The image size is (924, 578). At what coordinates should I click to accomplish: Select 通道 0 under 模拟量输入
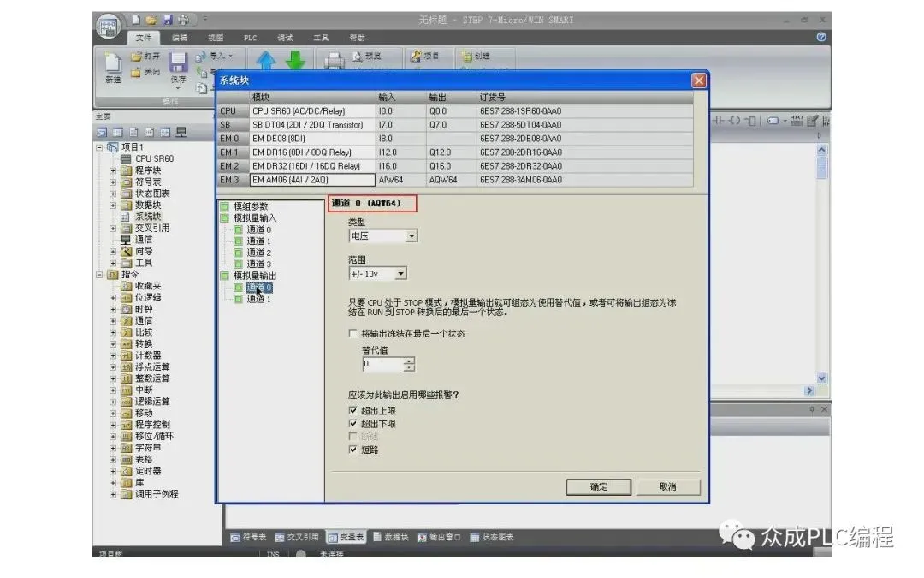coord(258,229)
